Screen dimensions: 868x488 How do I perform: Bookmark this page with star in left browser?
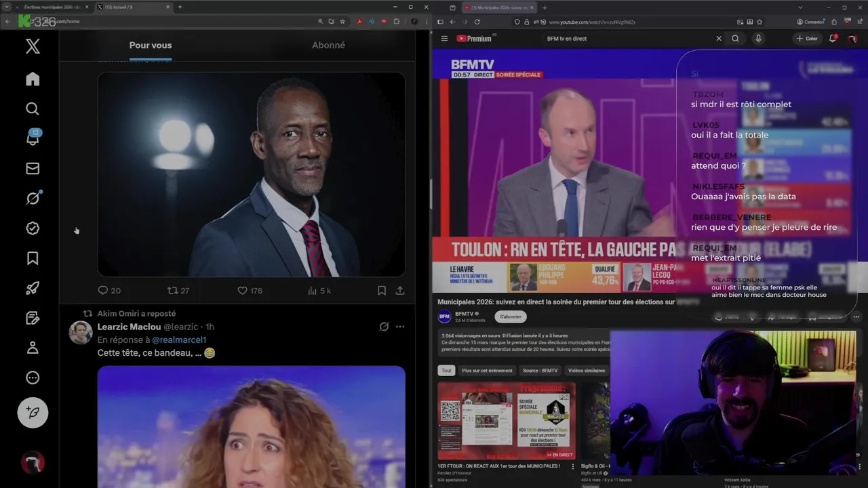click(x=342, y=22)
